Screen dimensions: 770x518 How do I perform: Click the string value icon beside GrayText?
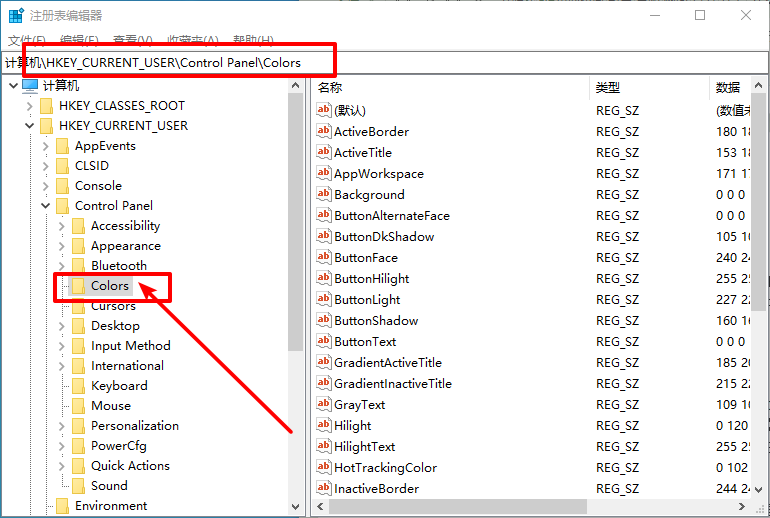point(324,405)
